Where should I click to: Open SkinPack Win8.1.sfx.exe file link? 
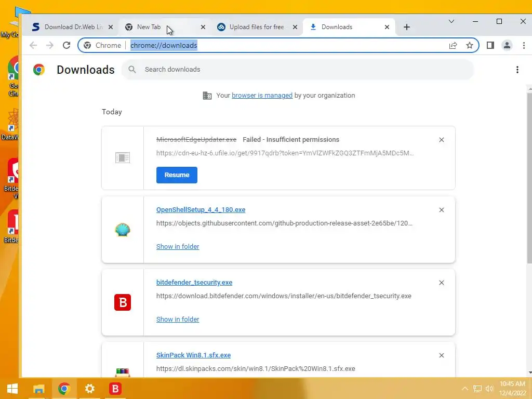click(x=193, y=355)
